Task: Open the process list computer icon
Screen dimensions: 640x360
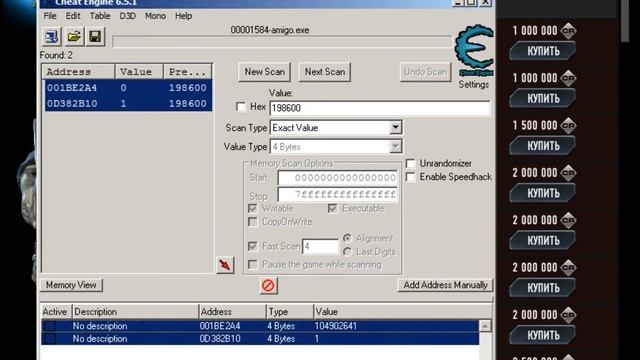Action: point(51,37)
